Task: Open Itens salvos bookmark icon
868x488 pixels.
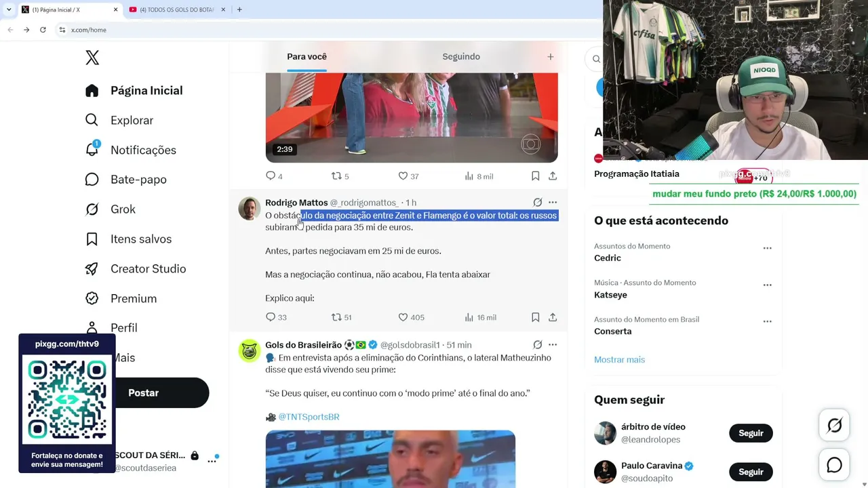Action: (92, 239)
